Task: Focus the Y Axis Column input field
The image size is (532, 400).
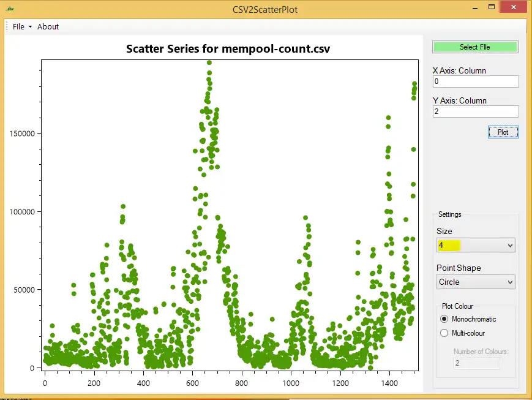Action: click(x=475, y=111)
